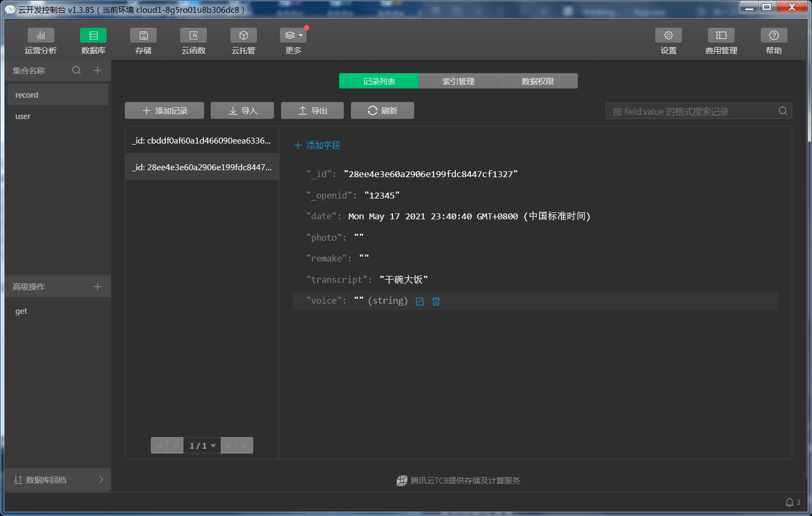The width and height of the screenshot is (812, 516).
Task: Click the _openid value "12345"
Action: pos(382,195)
